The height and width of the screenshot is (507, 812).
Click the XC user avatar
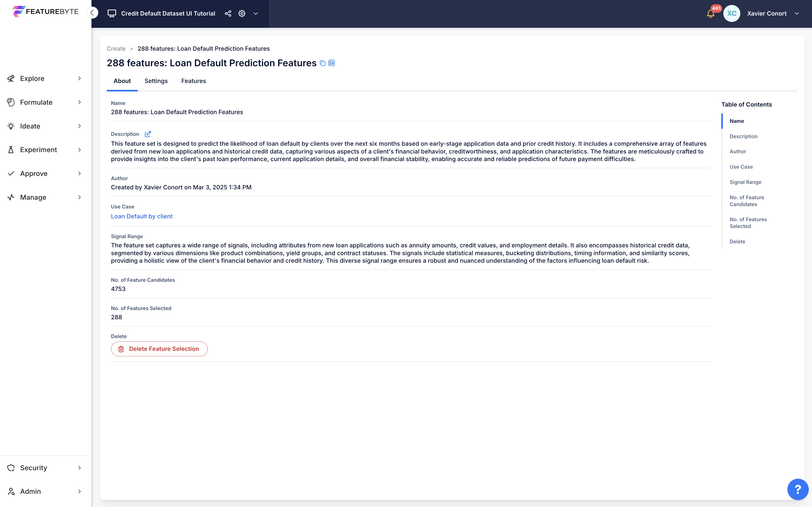click(732, 13)
